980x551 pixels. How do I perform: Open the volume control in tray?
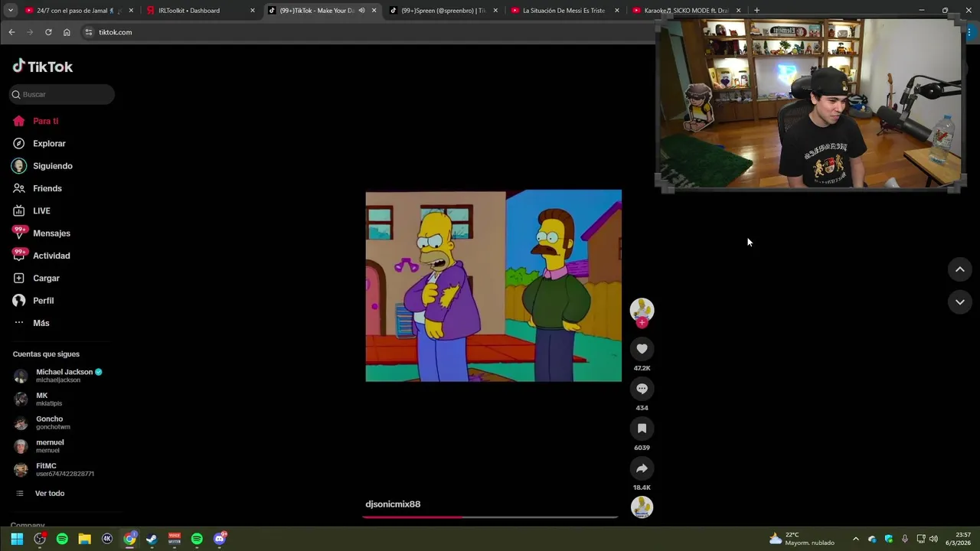point(933,539)
